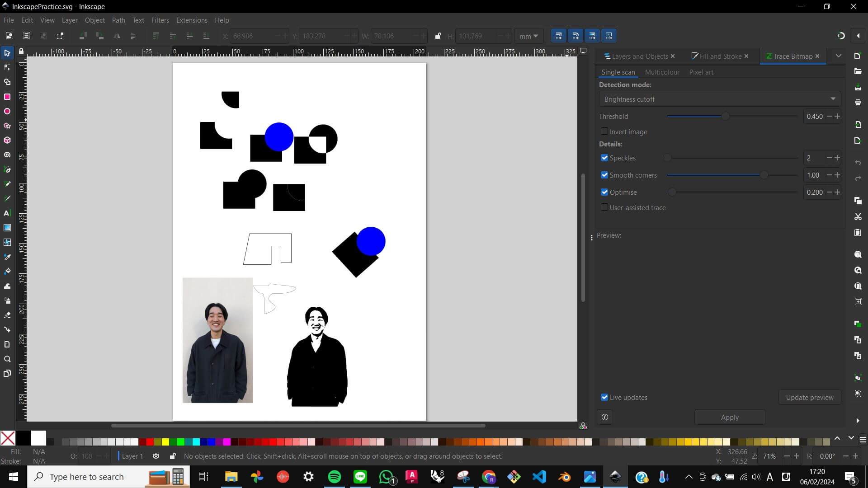
Task: Click the Cut scissors icon
Action: pyautogui.click(x=858, y=217)
